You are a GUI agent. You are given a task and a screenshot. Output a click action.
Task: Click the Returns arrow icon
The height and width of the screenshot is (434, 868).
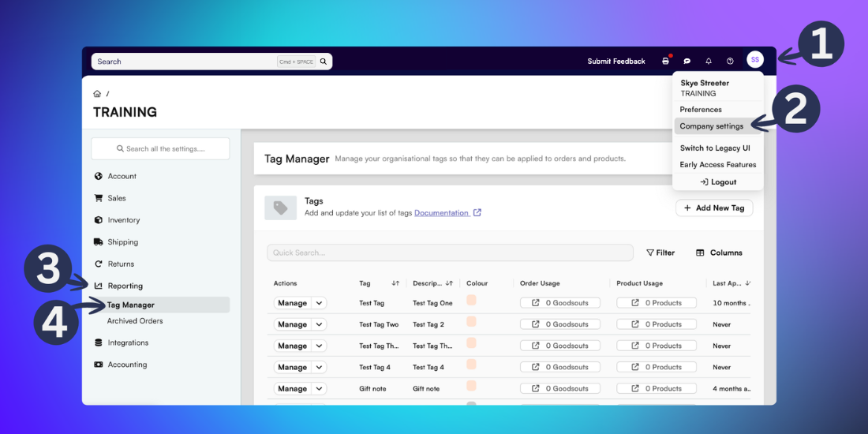pyautogui.click(x=99, y=264)
